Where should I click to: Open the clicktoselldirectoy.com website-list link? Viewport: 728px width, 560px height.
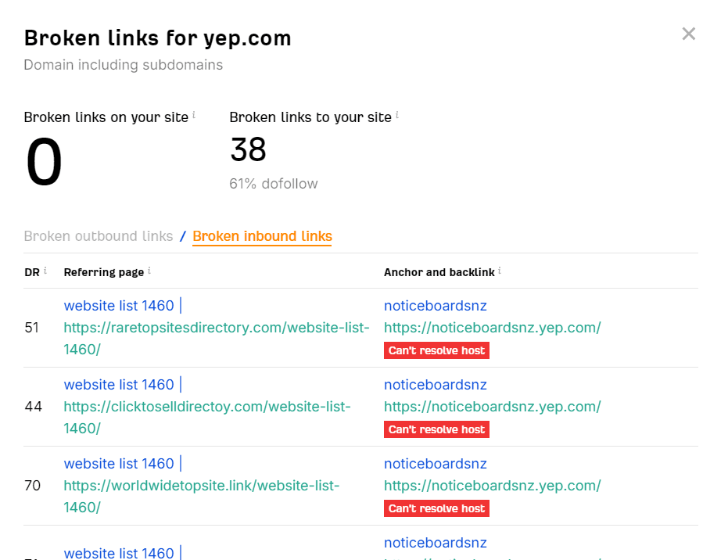coord(207,407)
